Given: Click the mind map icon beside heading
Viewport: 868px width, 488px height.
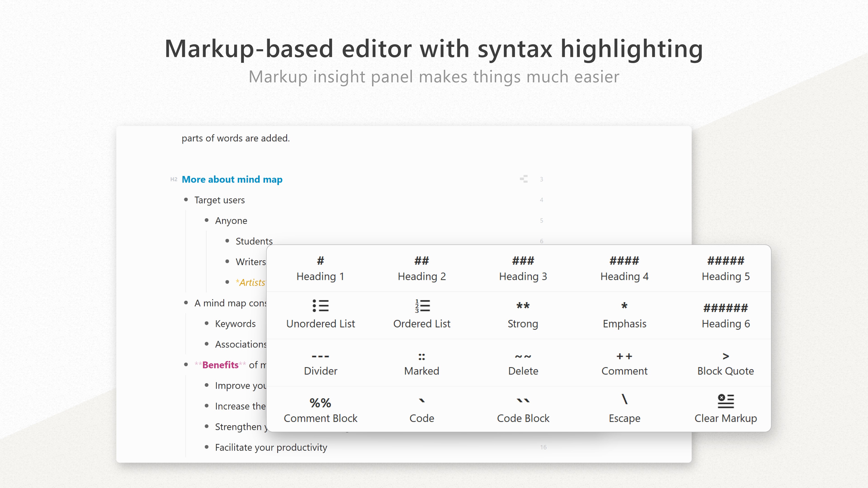Looking at the screenshot, I should [x=524, y=179].
